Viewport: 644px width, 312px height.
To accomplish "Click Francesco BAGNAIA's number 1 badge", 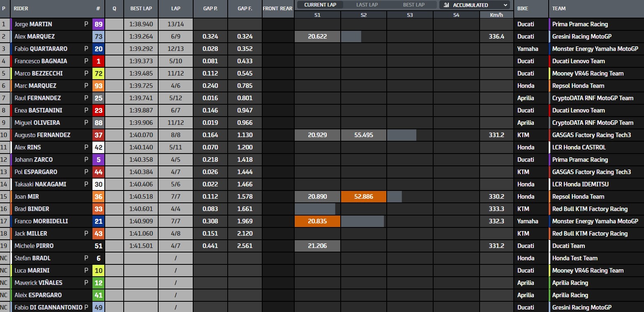I will 99,61.
